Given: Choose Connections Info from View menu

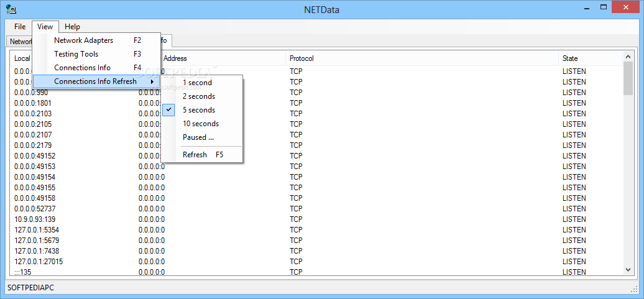Looking at the screenshot, I should click(96, 67).
